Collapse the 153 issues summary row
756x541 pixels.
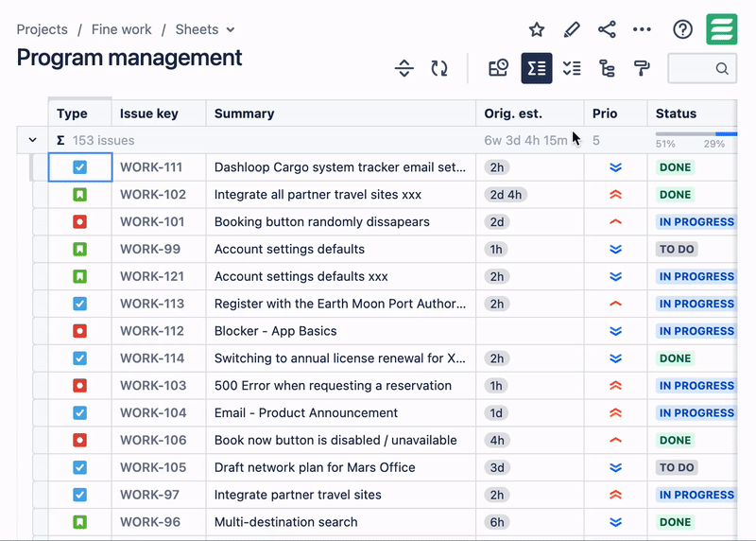pyautogui.click(x=33, y=140)
